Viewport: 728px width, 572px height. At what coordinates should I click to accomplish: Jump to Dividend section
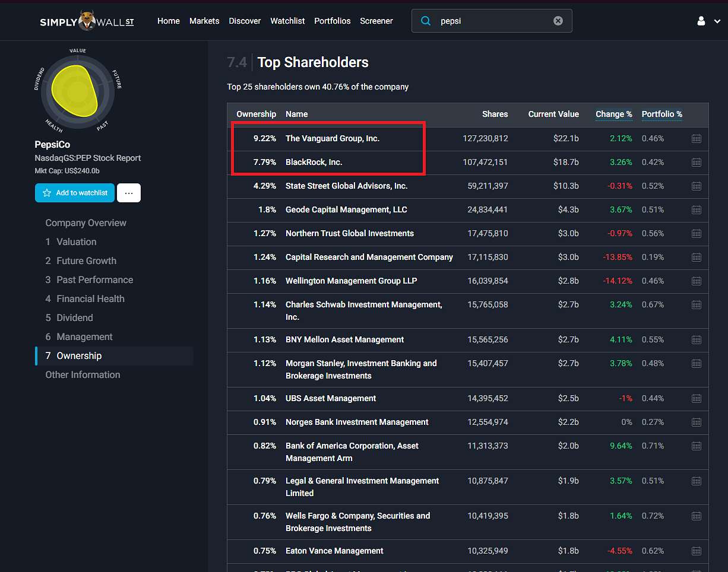point(69,318)
